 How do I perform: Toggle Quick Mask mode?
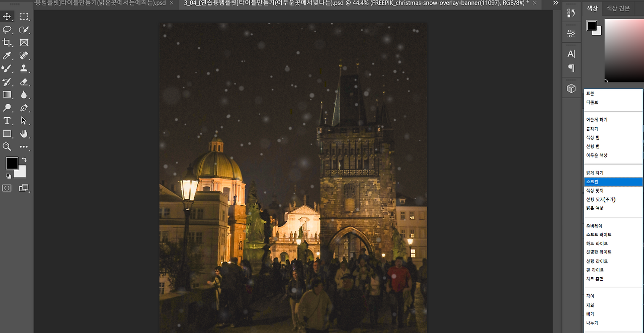click(7, 188)
